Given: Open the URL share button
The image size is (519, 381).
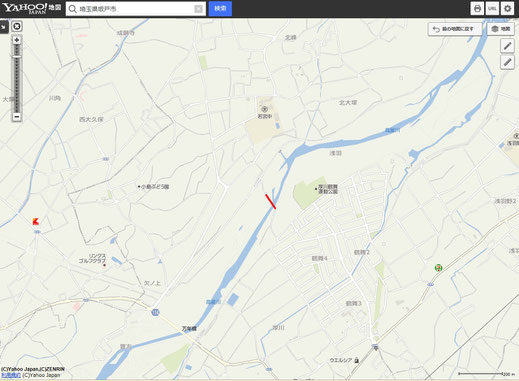Looking at the screenshot, I should coord(492,9).
